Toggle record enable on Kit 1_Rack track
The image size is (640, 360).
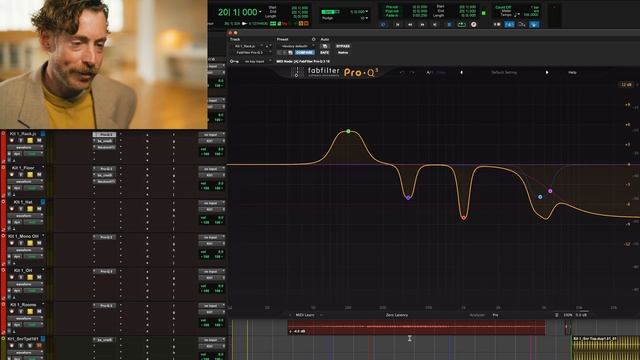coord(11,140)
